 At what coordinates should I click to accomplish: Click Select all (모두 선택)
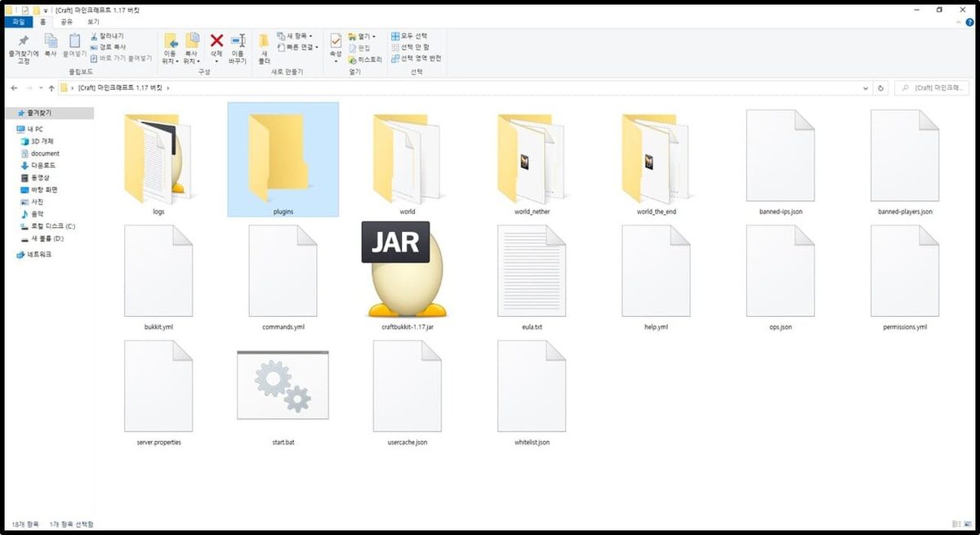tap(409, 37)
